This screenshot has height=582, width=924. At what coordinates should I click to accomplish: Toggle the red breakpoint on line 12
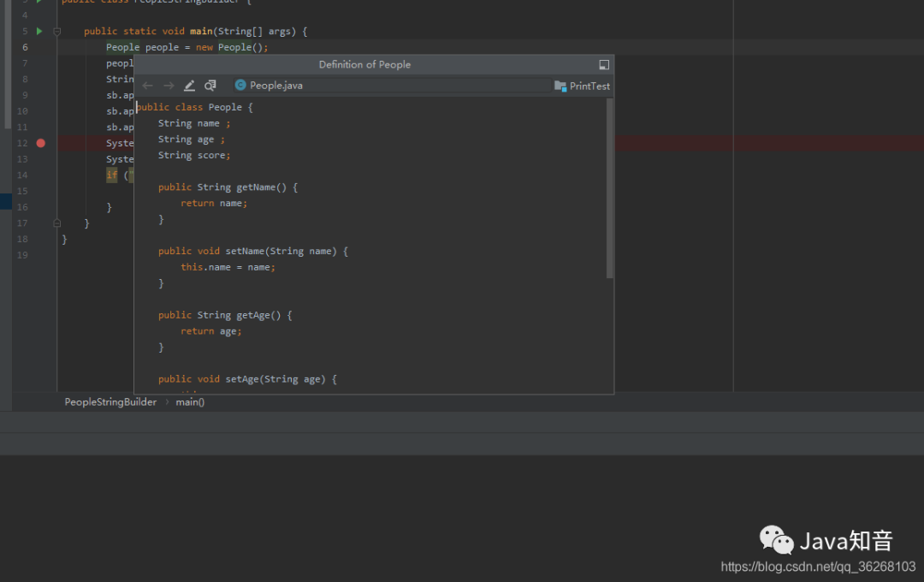41,143
